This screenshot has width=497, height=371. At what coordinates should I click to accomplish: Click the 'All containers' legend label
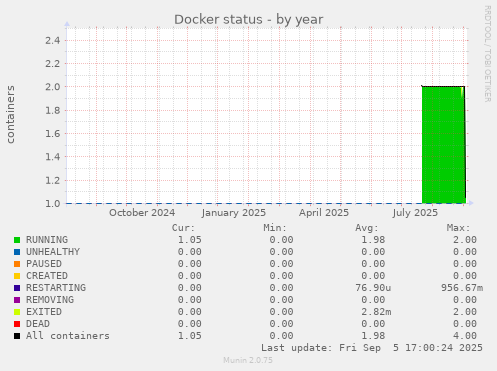pos(68,336)
